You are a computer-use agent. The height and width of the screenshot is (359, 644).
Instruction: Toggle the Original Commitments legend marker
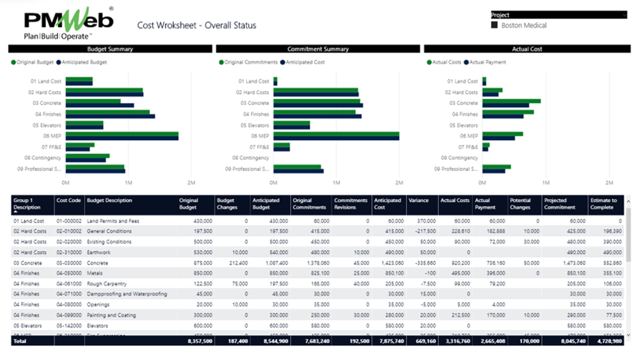222,62
